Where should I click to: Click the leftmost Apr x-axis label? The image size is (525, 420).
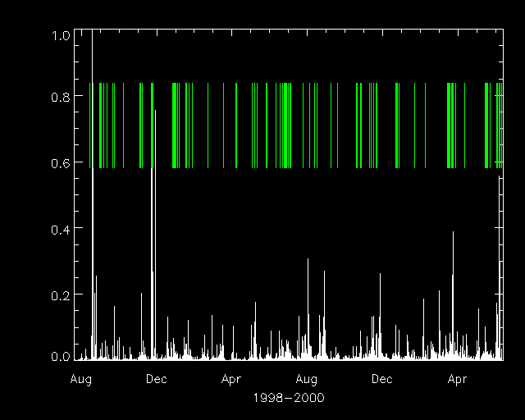tap(231, 379)
